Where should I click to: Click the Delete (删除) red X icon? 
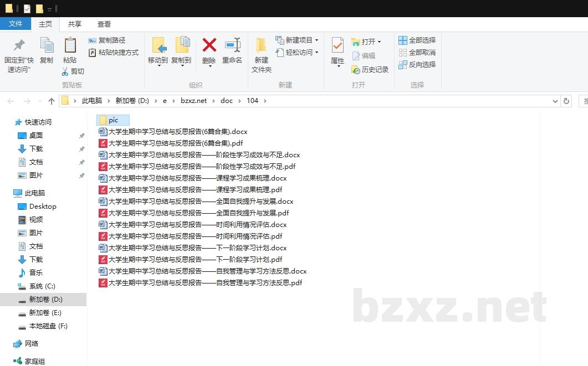point(209,45)
